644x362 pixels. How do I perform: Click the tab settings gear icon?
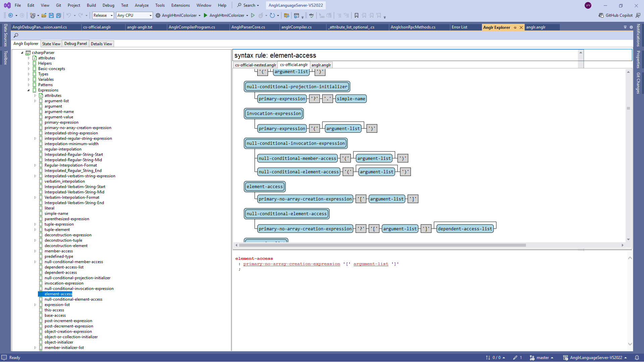pyautogui.click(x=631, y=27)
